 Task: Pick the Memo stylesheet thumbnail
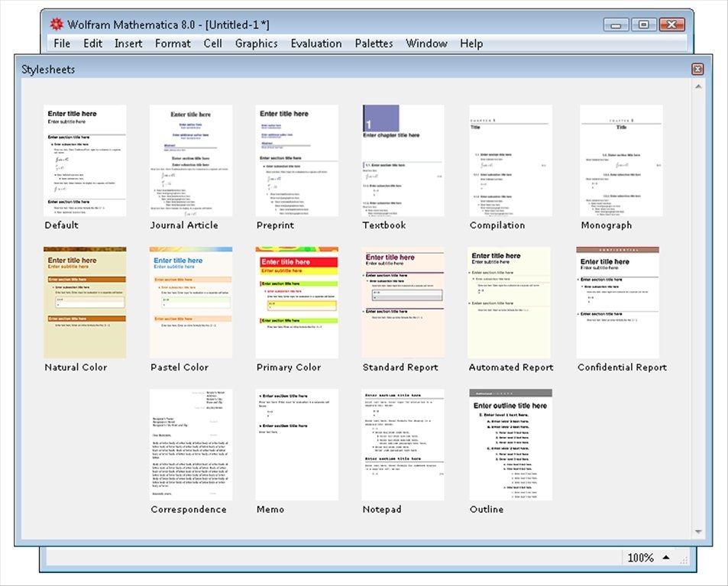pyautogui.click(x=296, y=445)
